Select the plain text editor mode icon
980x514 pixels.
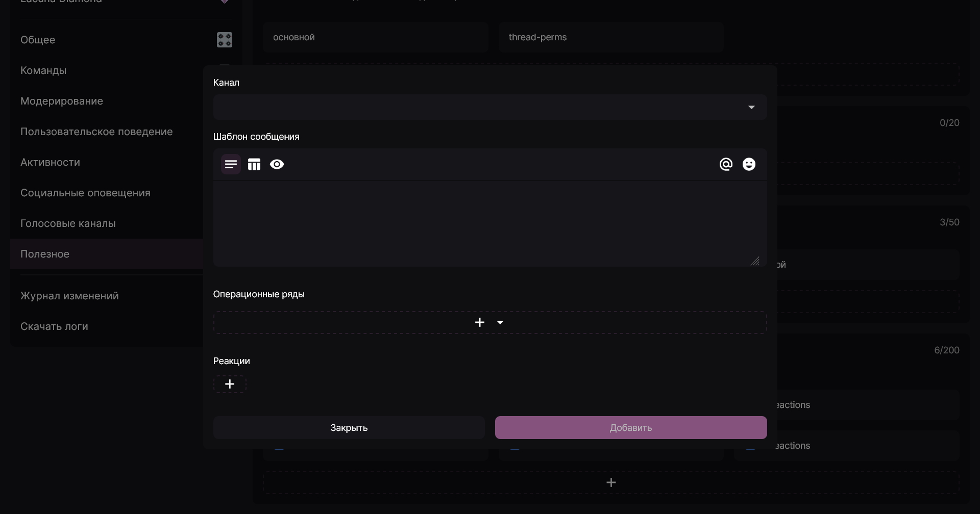point(231,164)
